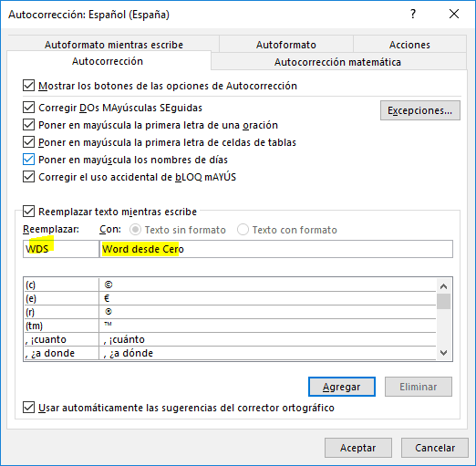Image resolution: width=476 pixels, height=466 pixels.
Task: Disable Reemplazar texto mientras escribe
Action: click(28, 212)
